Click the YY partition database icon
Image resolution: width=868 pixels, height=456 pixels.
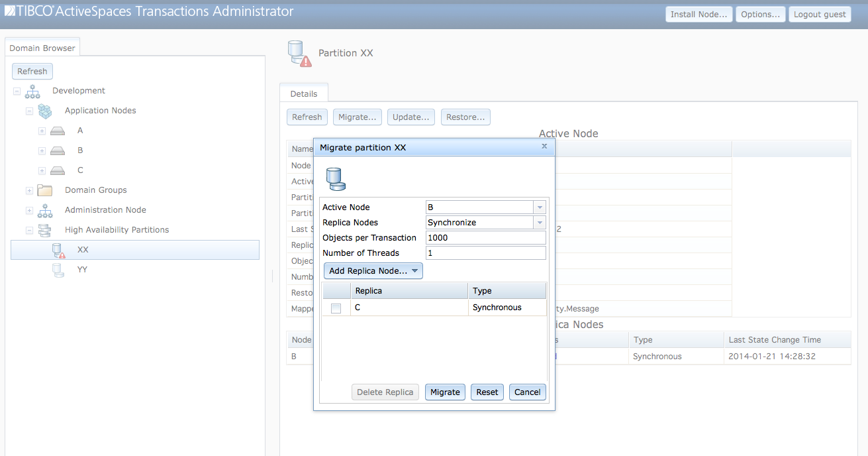click(58, 270)
